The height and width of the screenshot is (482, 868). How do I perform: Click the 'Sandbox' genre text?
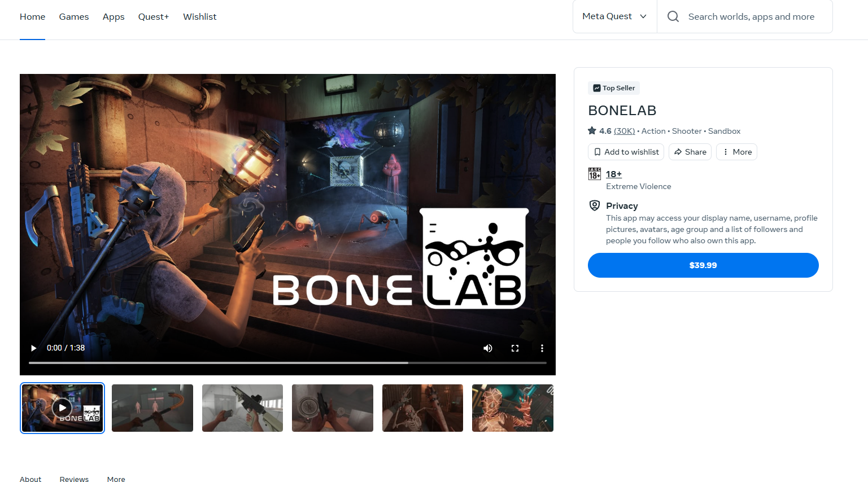725,131
